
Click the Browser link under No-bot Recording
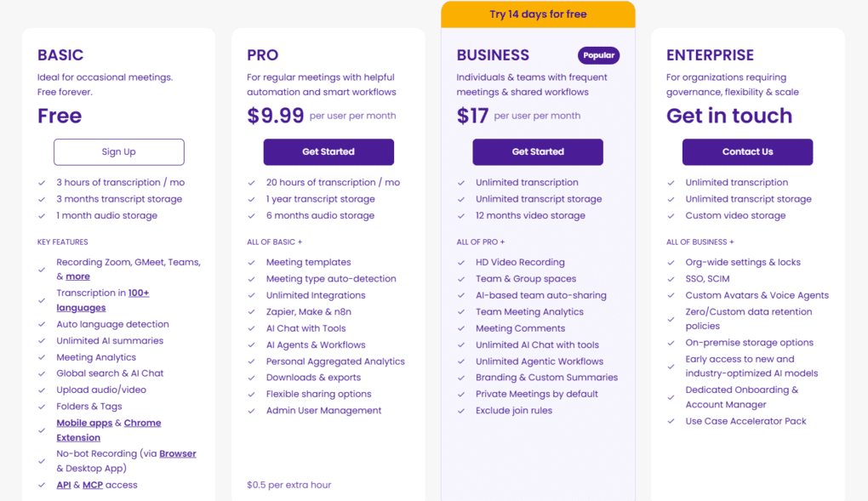point(178,453)
